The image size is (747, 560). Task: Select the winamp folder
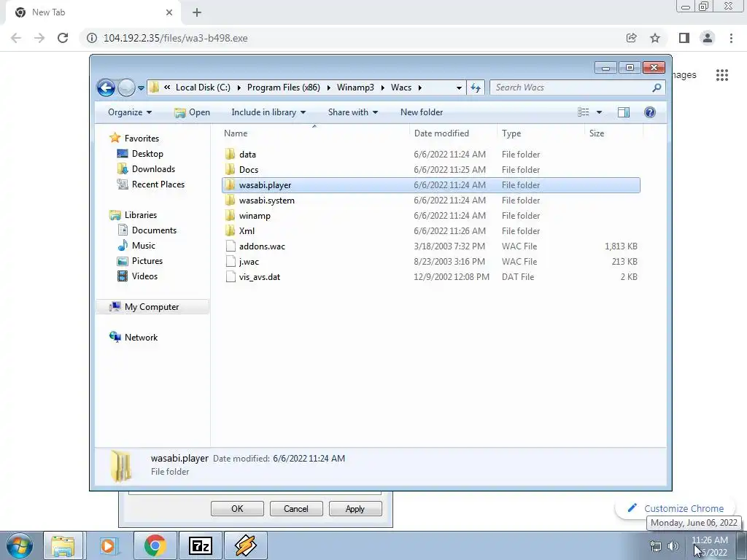pos(430,216)
